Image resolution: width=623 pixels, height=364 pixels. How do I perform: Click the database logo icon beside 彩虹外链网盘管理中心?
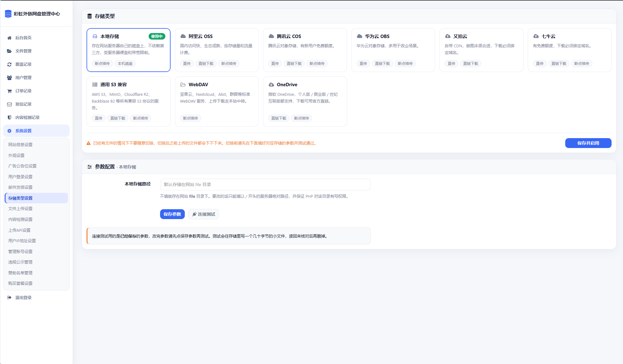[x=8, y=14]
